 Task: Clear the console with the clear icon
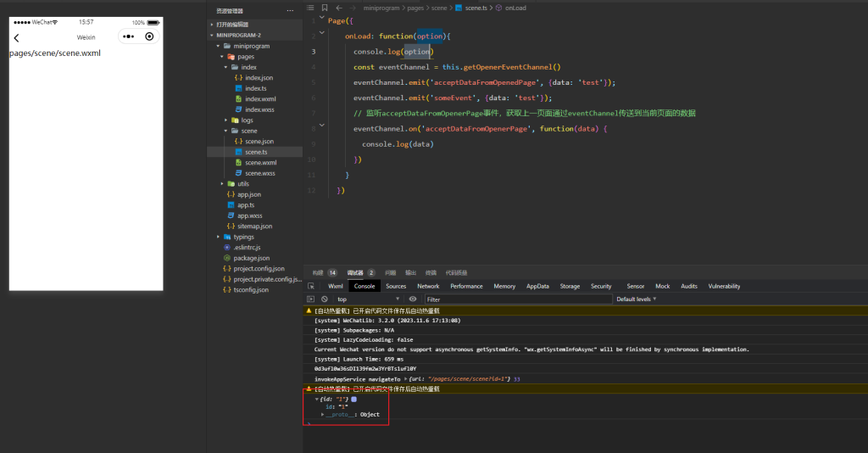tap(324, 299)
